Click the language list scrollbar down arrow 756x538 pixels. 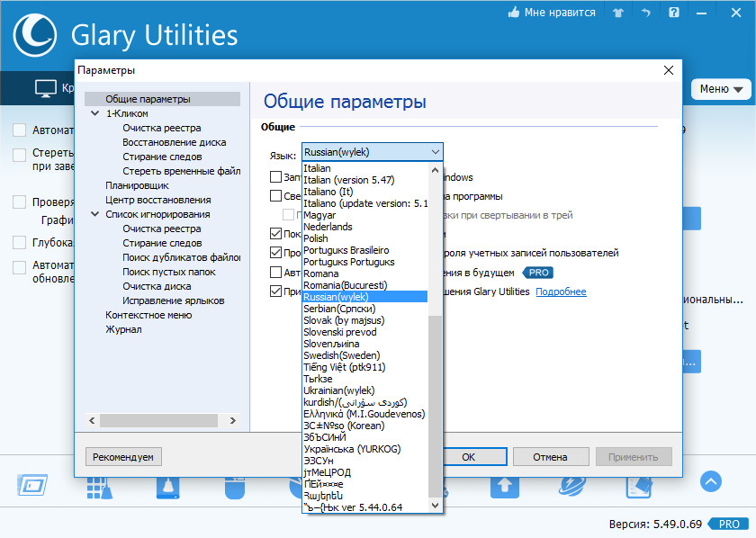click(x=435, y=506)
